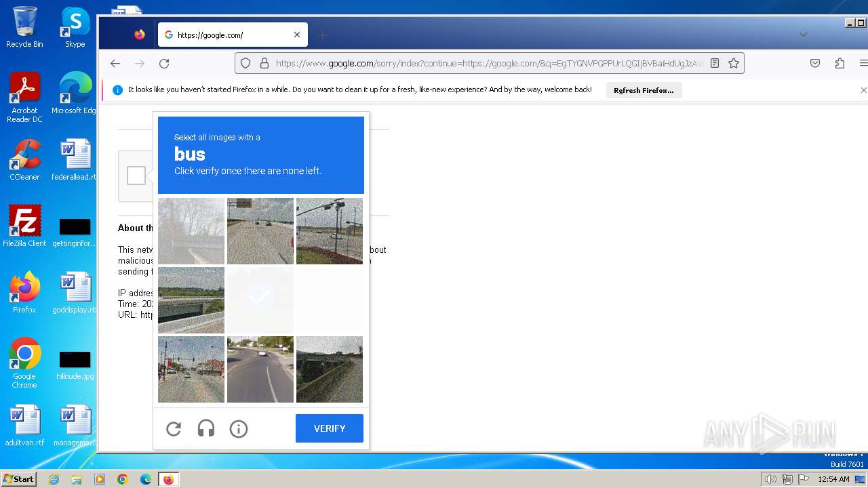Open the Windows Start menu

pyautogui.click(x=18, y=479)
